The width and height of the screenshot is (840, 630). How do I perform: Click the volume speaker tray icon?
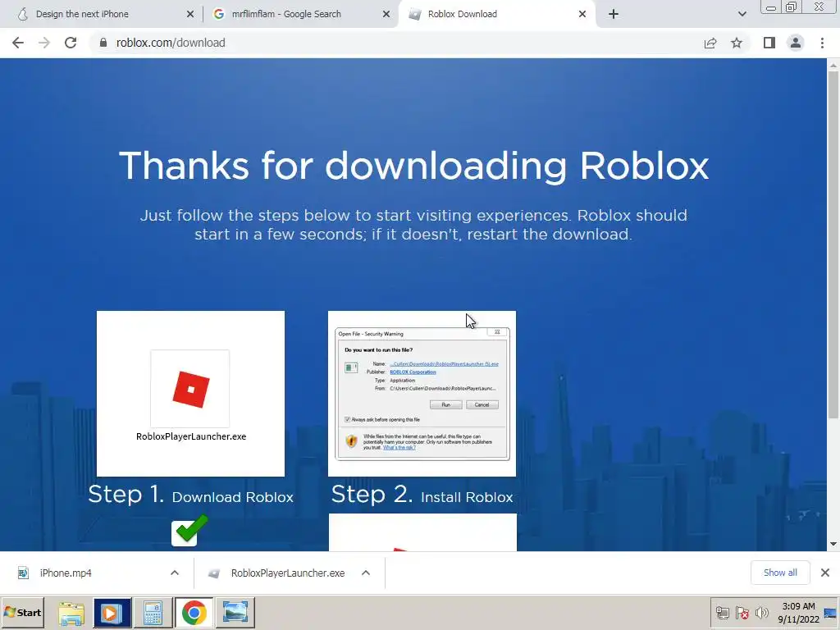click(x=761, y=613)
